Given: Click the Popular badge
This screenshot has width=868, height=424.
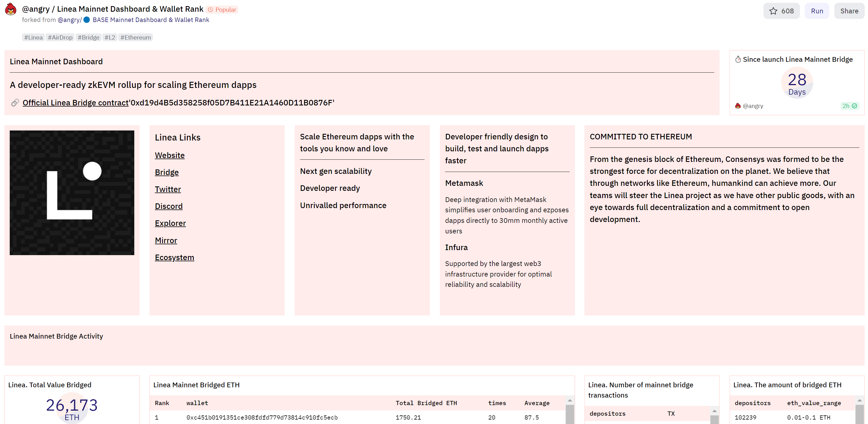Looking at the screenshot, I should pyautogui.click(x=222, y=10).
